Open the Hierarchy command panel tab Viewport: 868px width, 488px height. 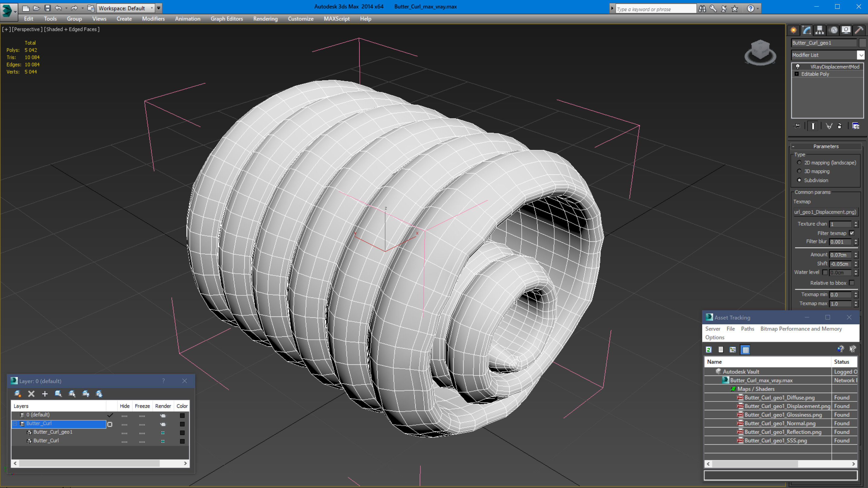click(819, 30)
